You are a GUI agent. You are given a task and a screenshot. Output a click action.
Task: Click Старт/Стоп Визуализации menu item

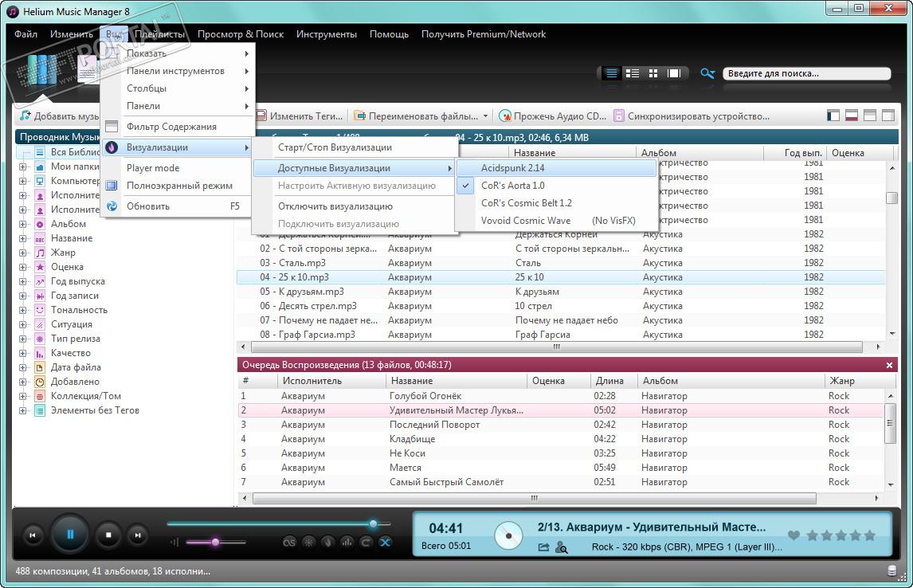coord(355,147)
